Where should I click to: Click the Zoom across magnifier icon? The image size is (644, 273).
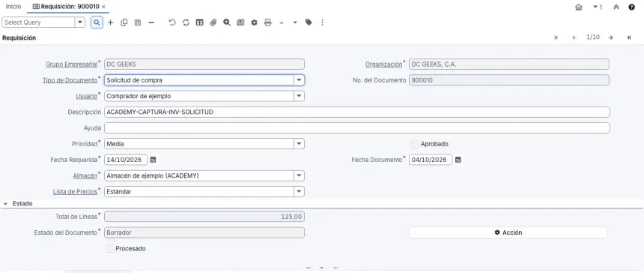227,22
